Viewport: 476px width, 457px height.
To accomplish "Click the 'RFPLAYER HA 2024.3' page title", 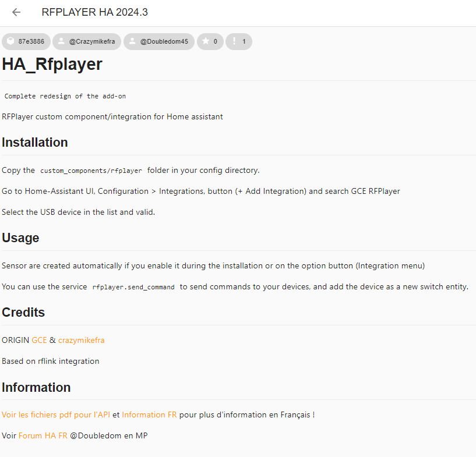I will [95, 12].
